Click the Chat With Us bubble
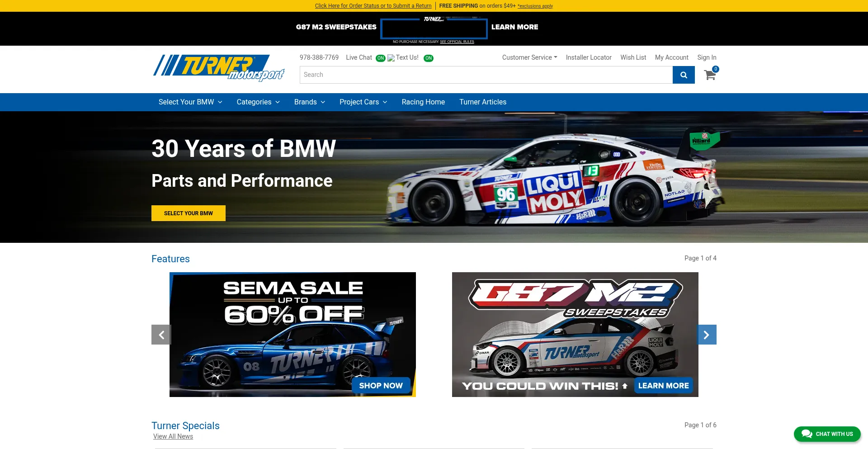868x449 pixels. click(x=827, y=434)
